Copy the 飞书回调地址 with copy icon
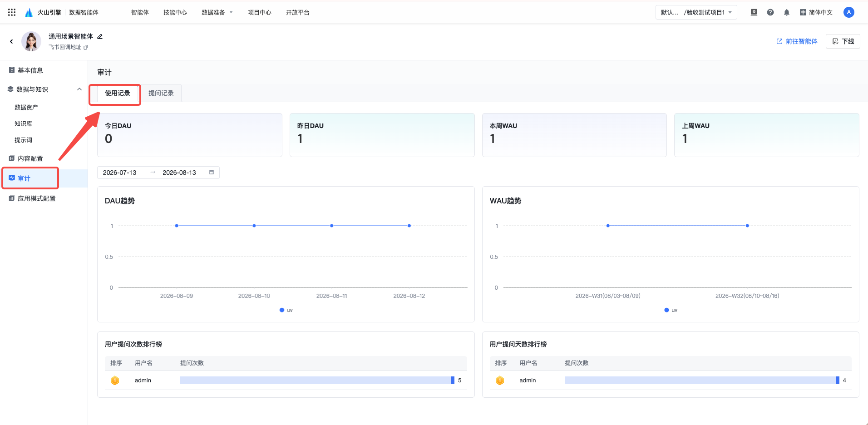868x425 pixels. [86, 47]
